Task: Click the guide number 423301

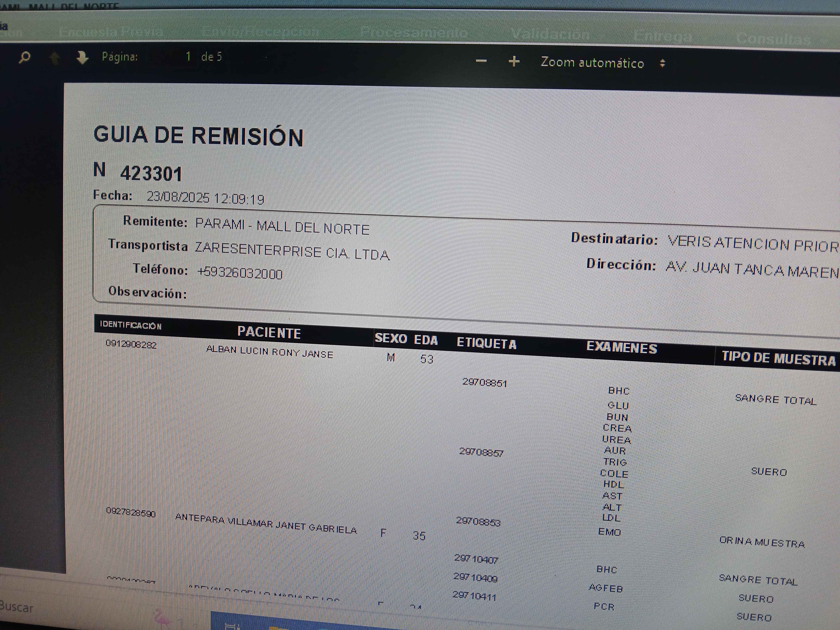Action: tap(151, 174)
